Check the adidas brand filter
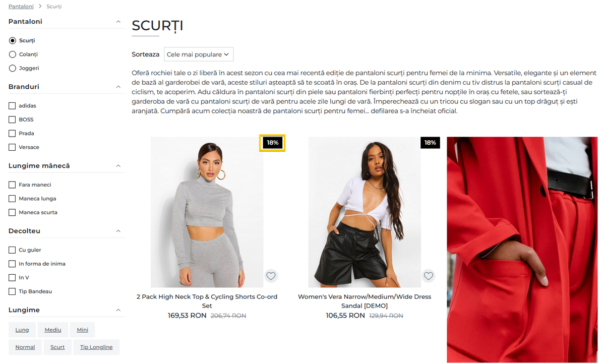Screen dimensions: 605x364 click(x=12, y=106)
